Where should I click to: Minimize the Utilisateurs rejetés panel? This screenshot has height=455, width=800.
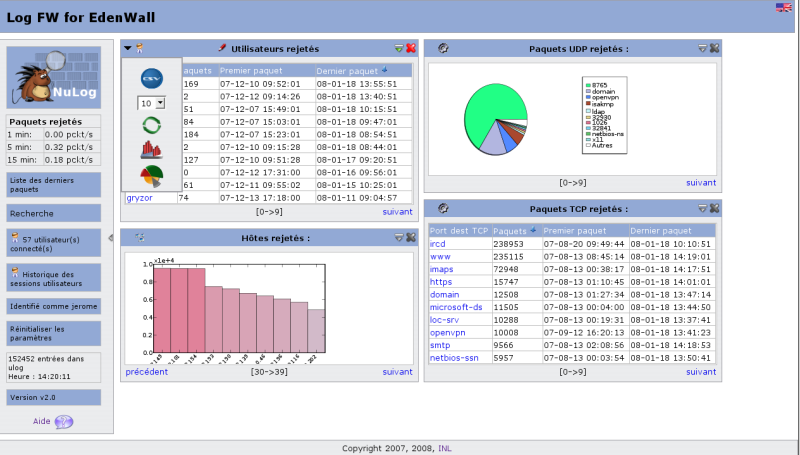(399, 48)
